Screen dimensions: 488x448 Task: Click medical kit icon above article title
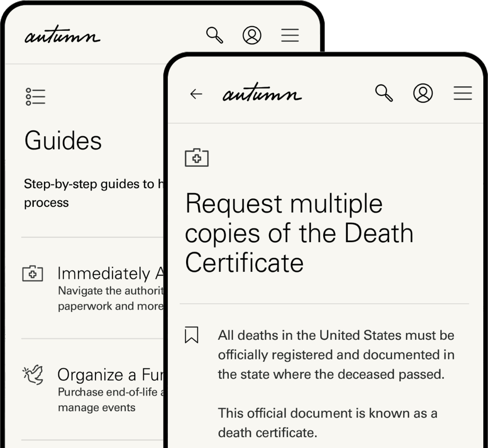click(197, 157)
